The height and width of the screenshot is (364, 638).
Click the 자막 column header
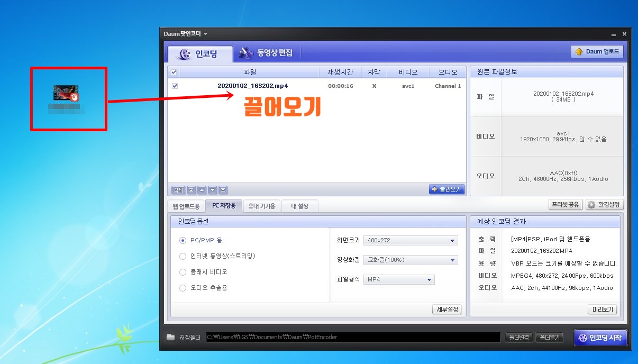(374, 72)
